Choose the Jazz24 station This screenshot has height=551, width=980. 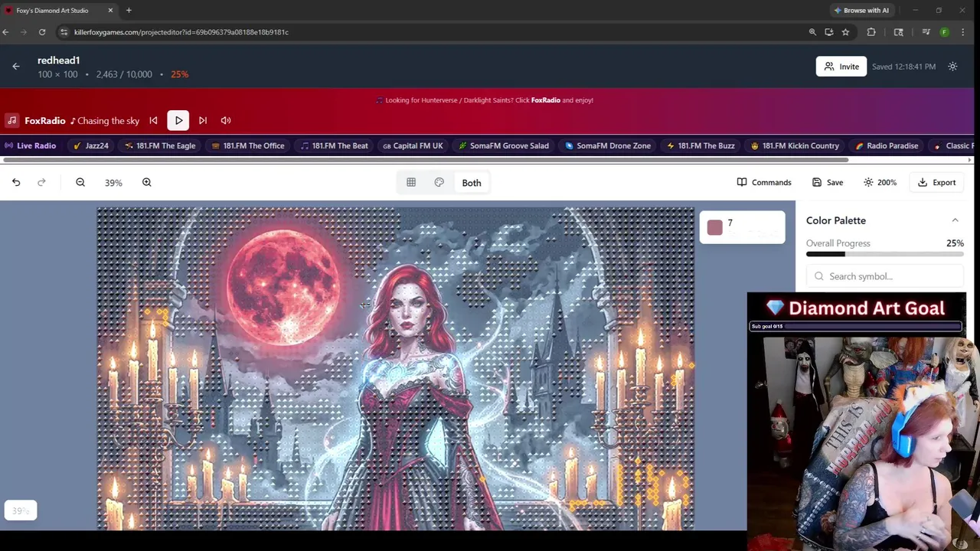[x=91, y=145]
